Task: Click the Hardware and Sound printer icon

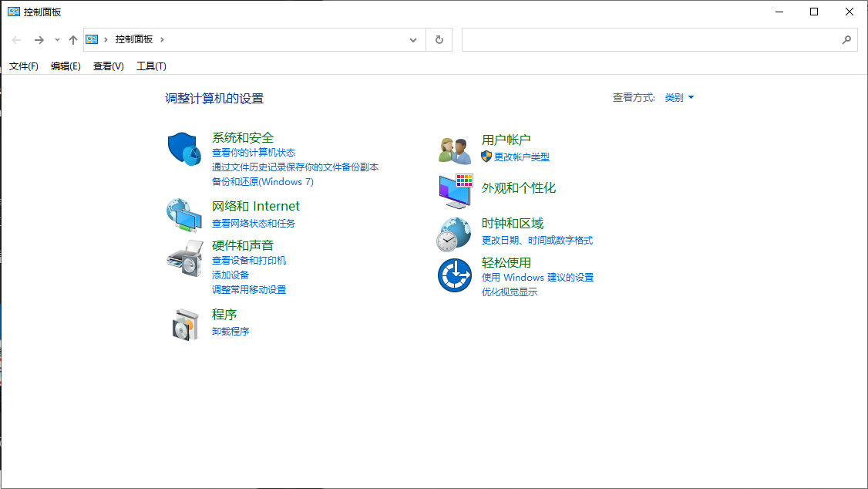Action: point(183,258)
